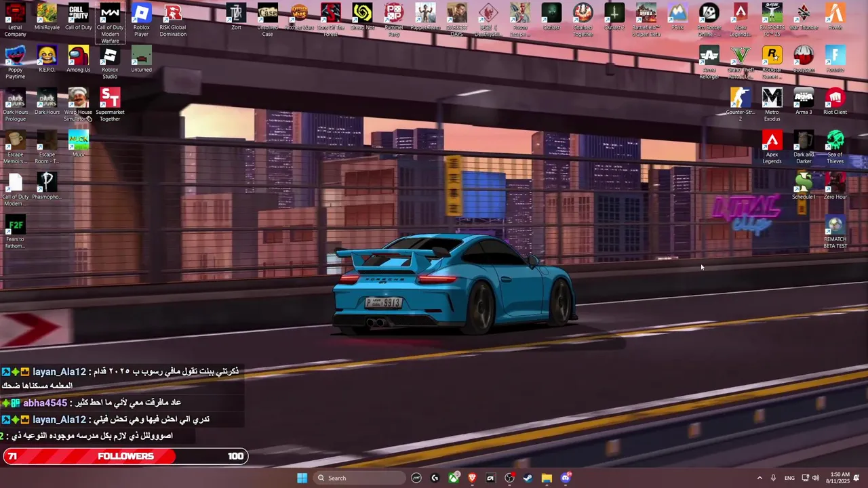Open Sons Of The Forest icon

330,20
